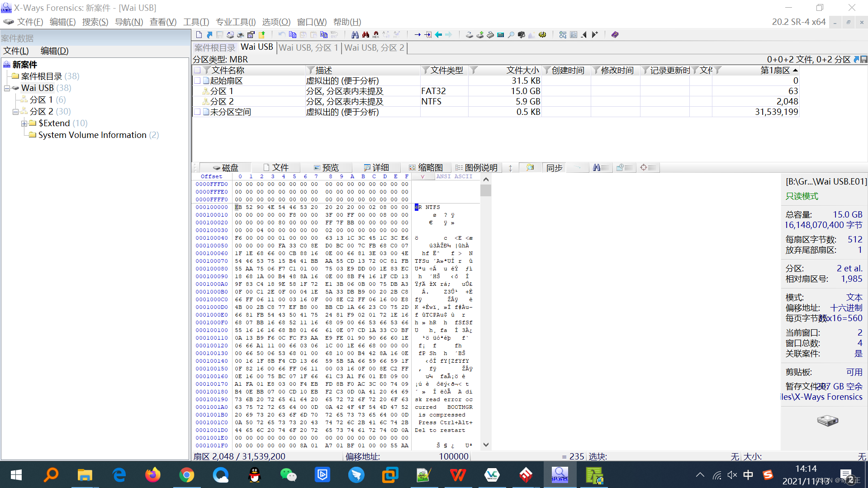Click the black left-pointing triangle toolbar icon
This screenshot has width=868, height=488.
tap(584, 34)
